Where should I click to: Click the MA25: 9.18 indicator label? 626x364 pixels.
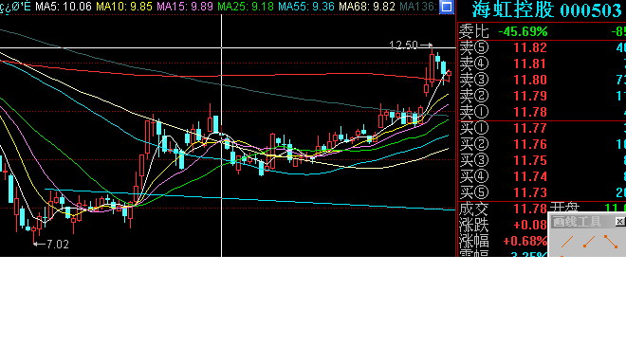[x=246, y=7]
